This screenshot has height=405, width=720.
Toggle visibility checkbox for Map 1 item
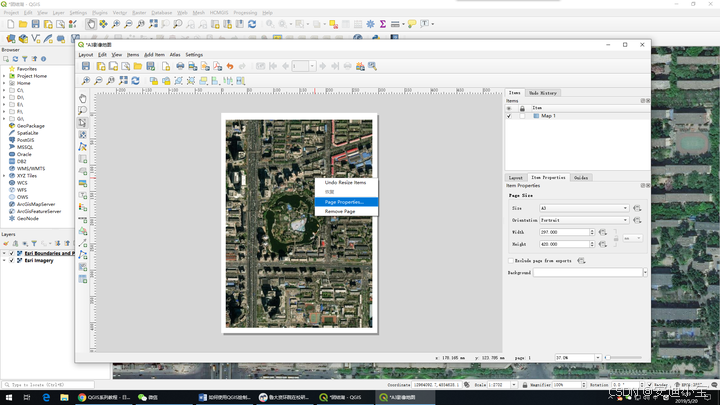[x=510, y=116]
